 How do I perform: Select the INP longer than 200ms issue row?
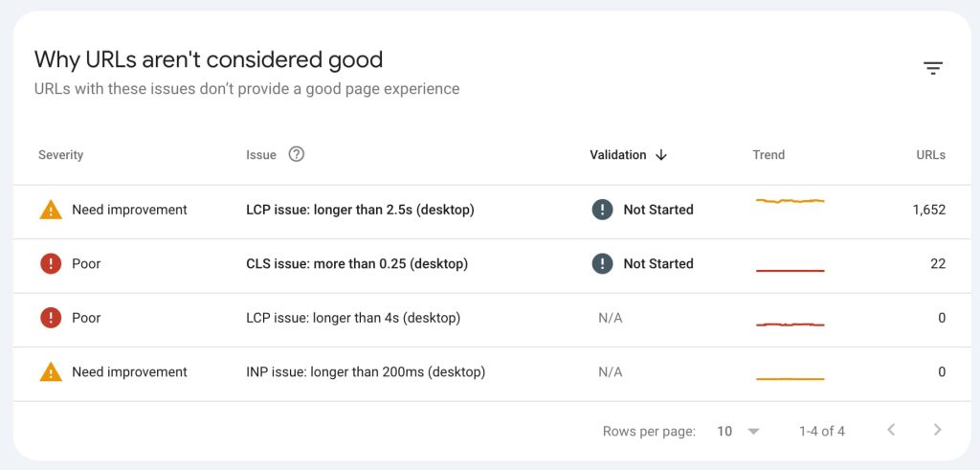366,372
